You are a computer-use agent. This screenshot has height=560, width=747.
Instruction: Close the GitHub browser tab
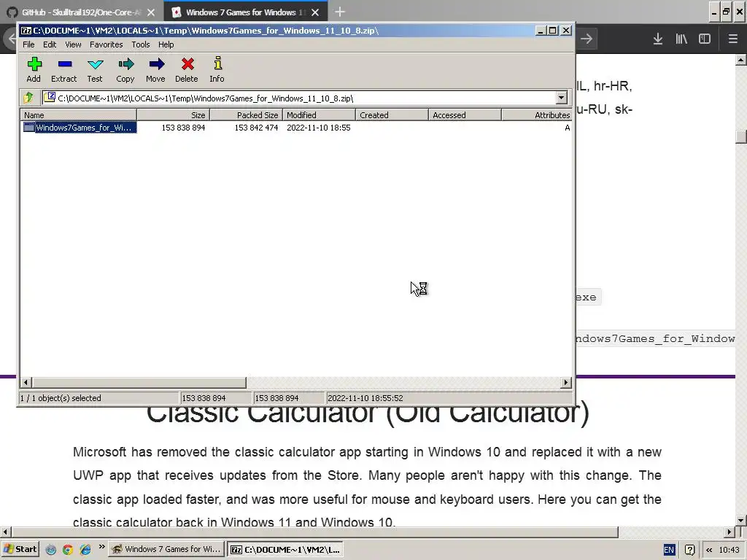coord(151,12)
